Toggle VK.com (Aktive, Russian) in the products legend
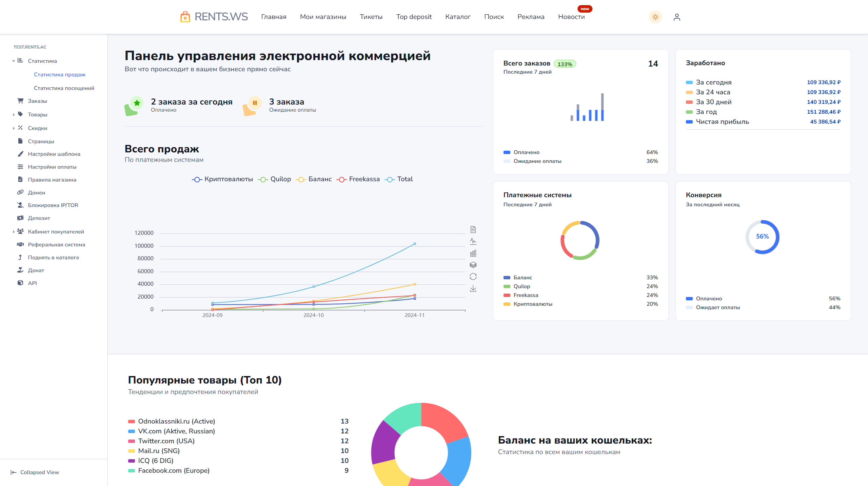 [172, 431]
